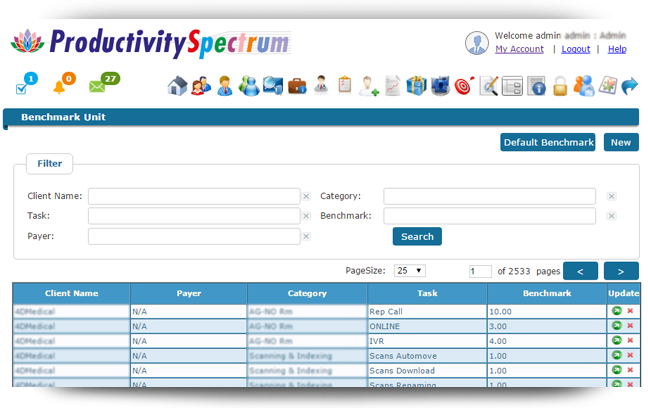Viewport: 648px width, 413px height.
Task: Focus the Payer filter input field
Action: (194, 236)
